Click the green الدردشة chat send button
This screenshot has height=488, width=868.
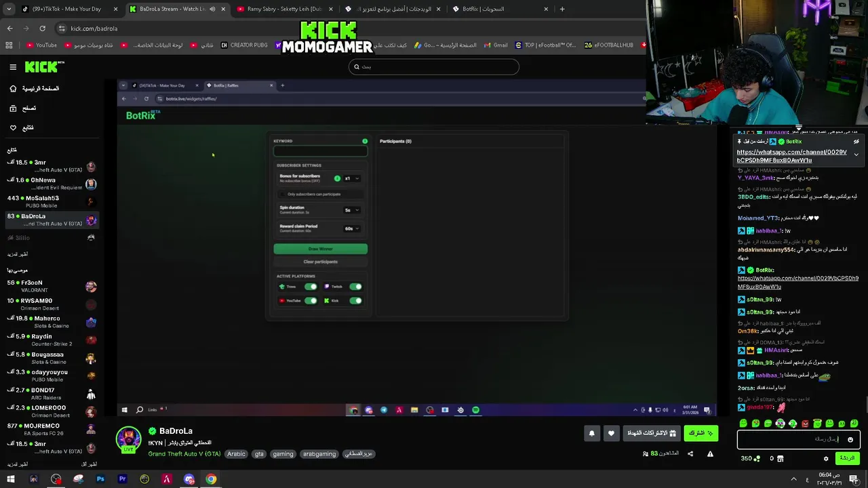click(x=848, y=459)
